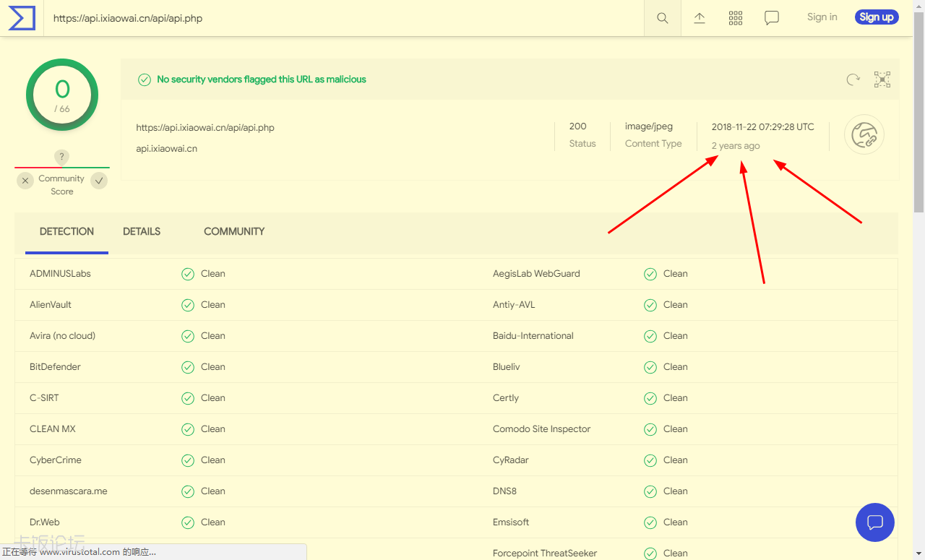
Task: Click the DNS8 vendor name
Action: [504, 491]
